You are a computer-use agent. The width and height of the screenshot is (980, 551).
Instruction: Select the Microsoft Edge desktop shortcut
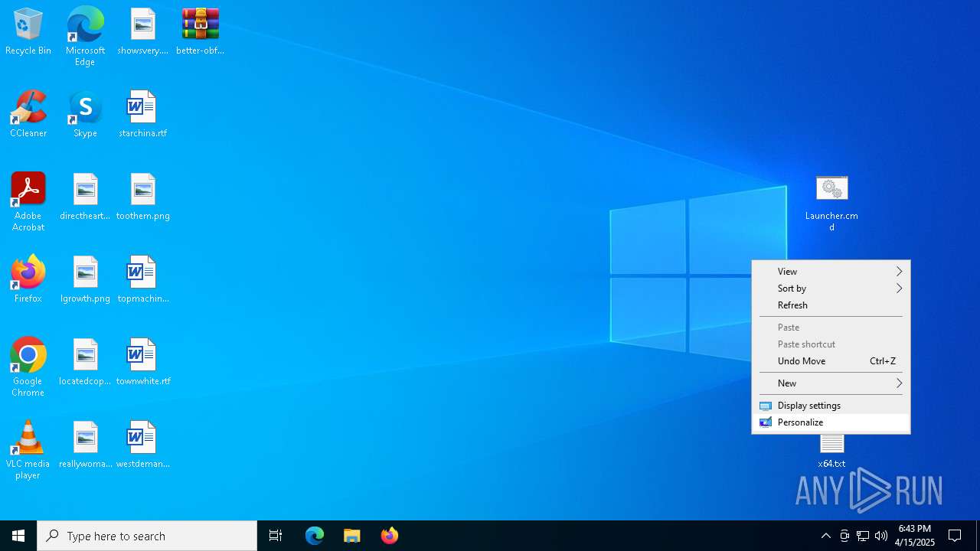[85, 37]
